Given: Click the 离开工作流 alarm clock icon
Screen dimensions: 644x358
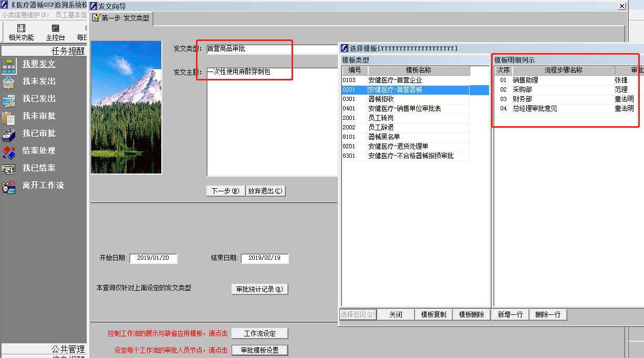Looking at the screenshot, I should point(9,187).
